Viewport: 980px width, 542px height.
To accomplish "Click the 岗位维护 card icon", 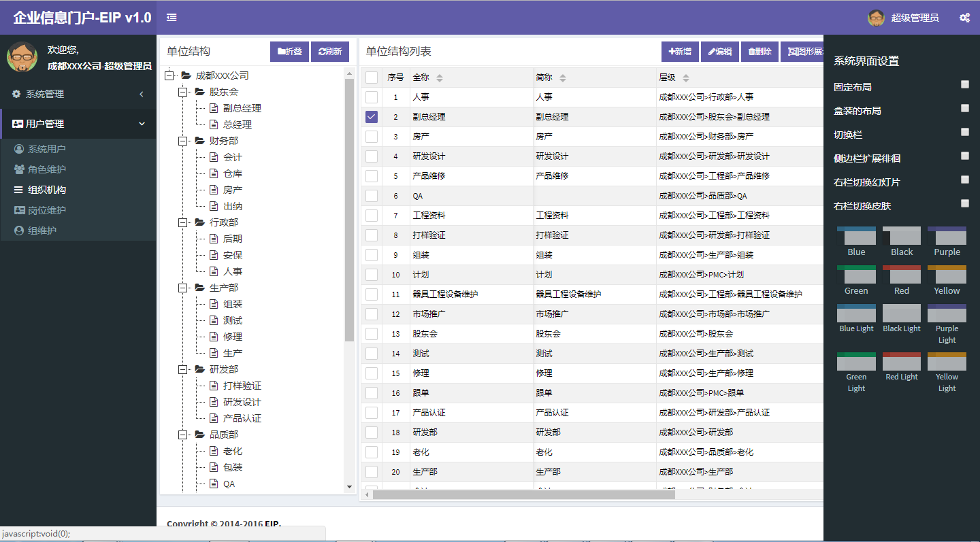I will click(19, 210).
